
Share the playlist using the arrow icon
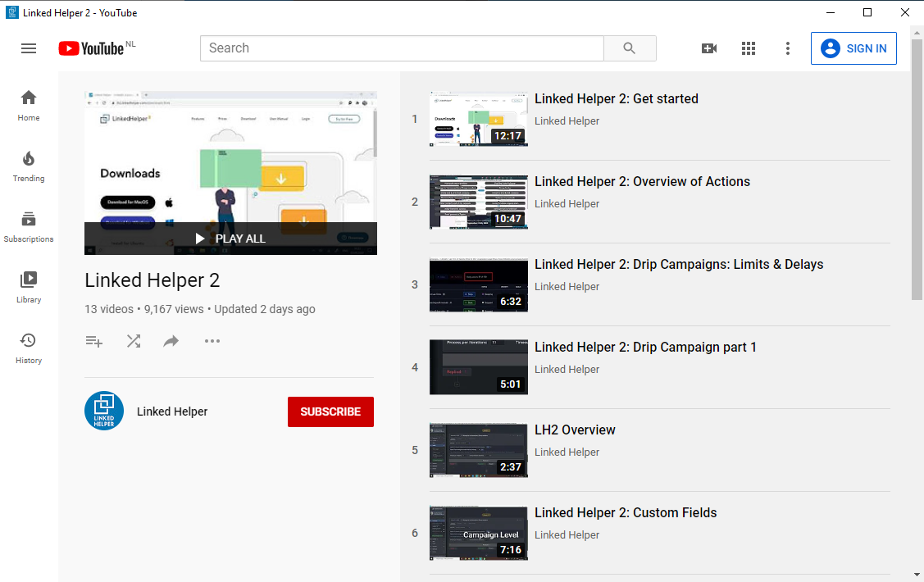[x=171, y=341]
